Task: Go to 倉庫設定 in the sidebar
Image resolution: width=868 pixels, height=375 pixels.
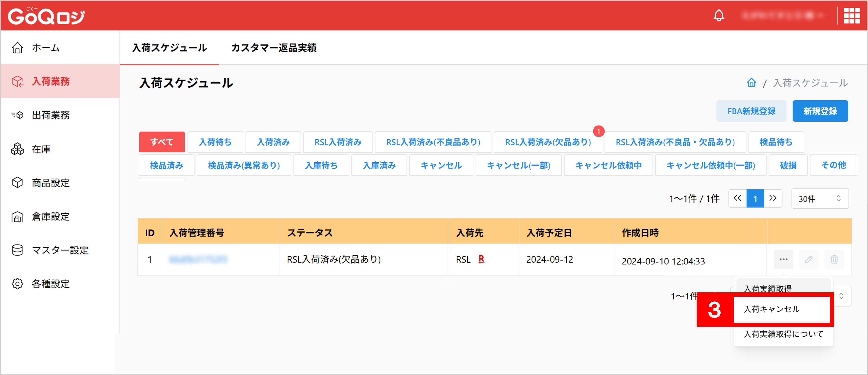Action: coord(51,217)
